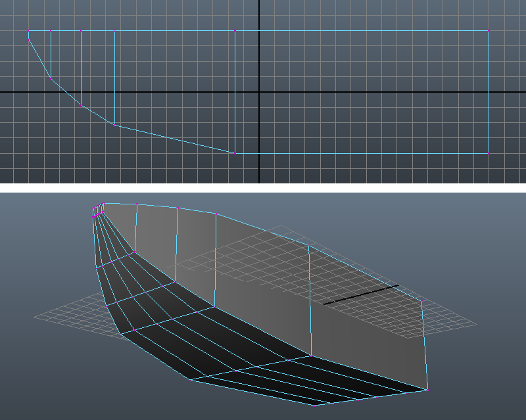Click the white divider between the two viewports
Viewport: 526px width, 420px height.
263,187
